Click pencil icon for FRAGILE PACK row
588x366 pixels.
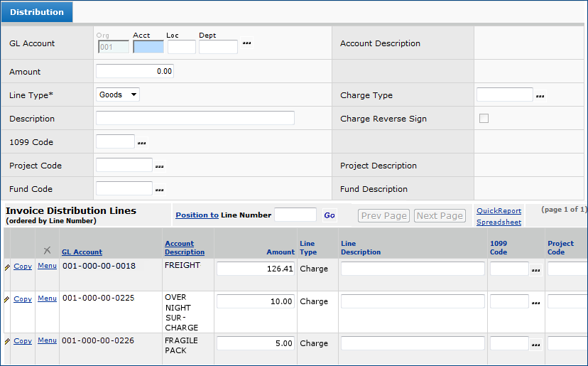7,342
